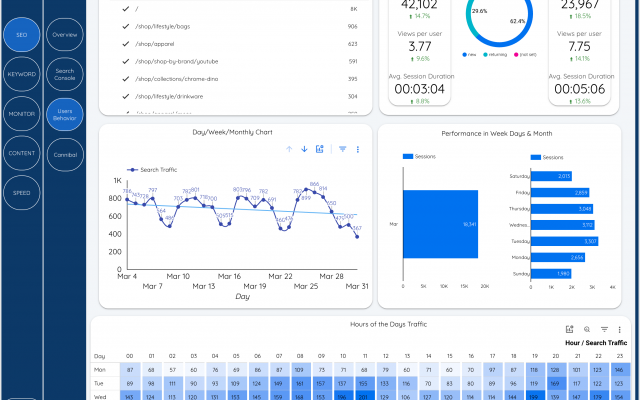Open filter icon on Hours heatmap
Viewport: 640px width, 400px height.
[604, 329]
